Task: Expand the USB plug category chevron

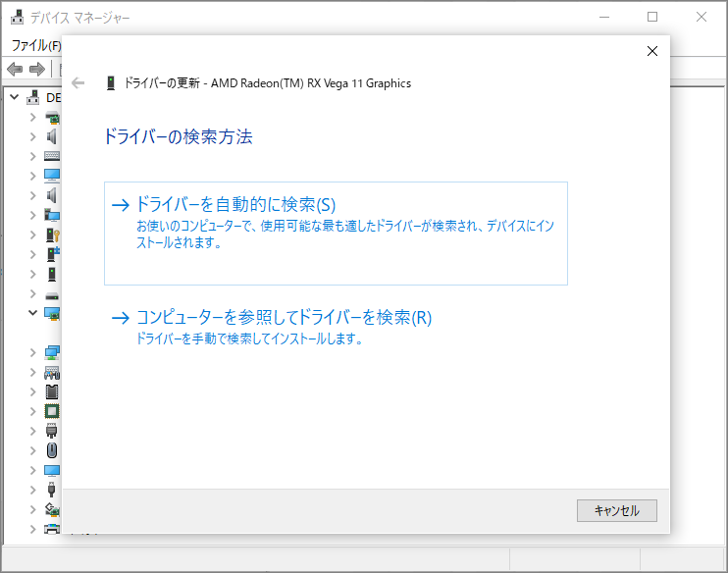Action: point(32,490)
